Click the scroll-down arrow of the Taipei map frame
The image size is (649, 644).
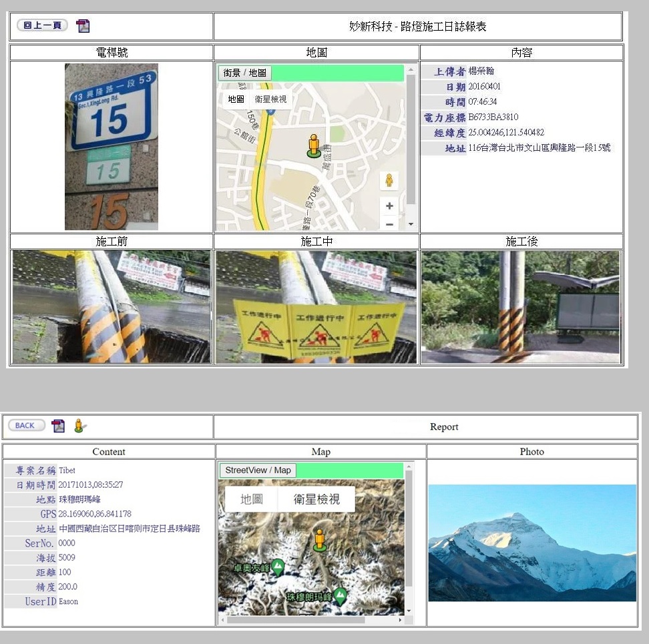click(411, 225)
